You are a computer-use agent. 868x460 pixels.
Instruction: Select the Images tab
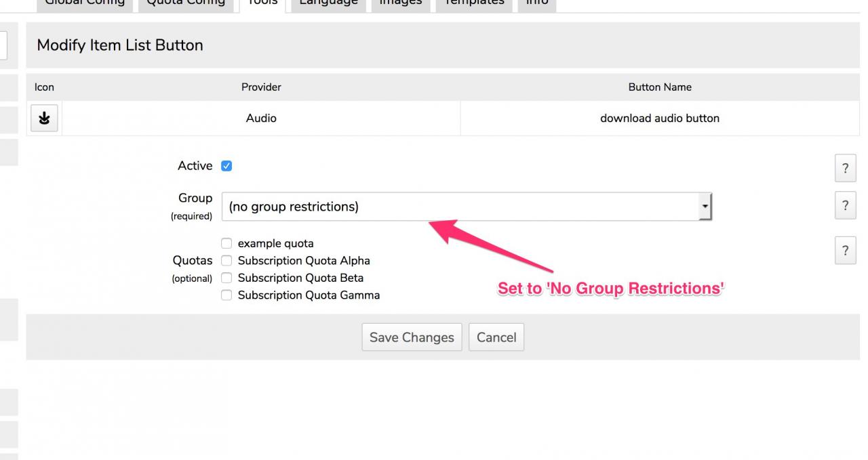click(400, 3)
